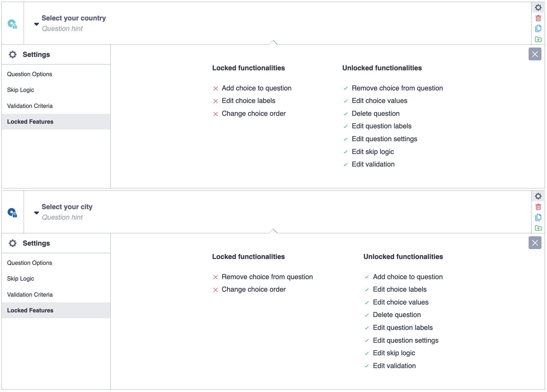Click the gear icon of the city question
The image size is (547, 392).
tap(538, 196)
